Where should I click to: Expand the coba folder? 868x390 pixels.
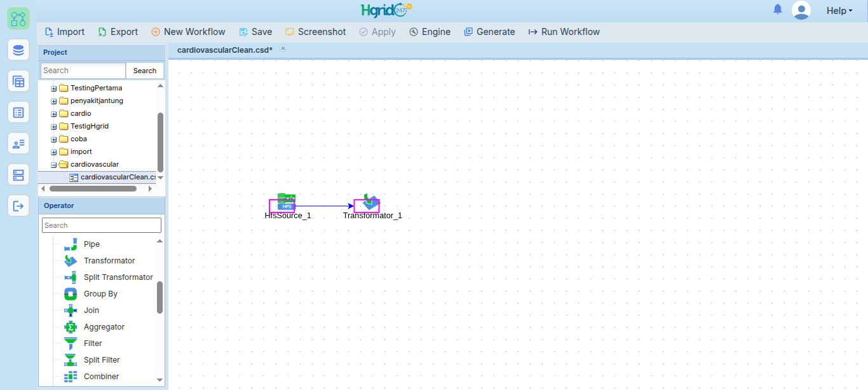click(54, 139)
